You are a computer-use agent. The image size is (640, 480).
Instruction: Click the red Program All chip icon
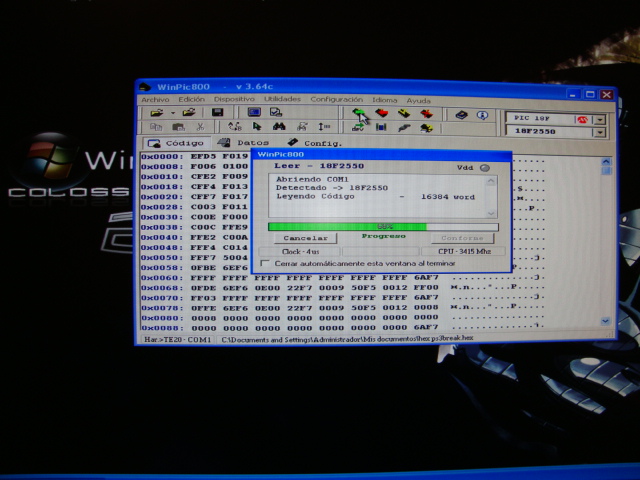click(382, 112)
